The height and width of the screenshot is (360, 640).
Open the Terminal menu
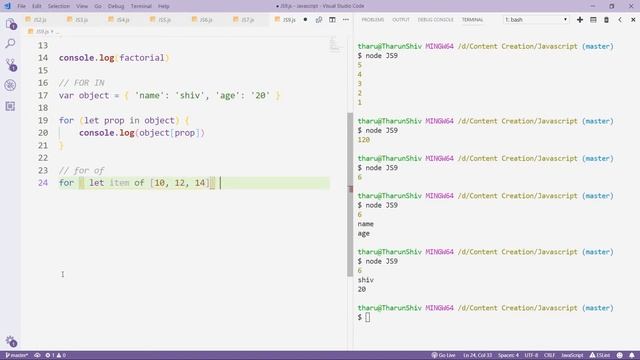[x=141, y=6]
